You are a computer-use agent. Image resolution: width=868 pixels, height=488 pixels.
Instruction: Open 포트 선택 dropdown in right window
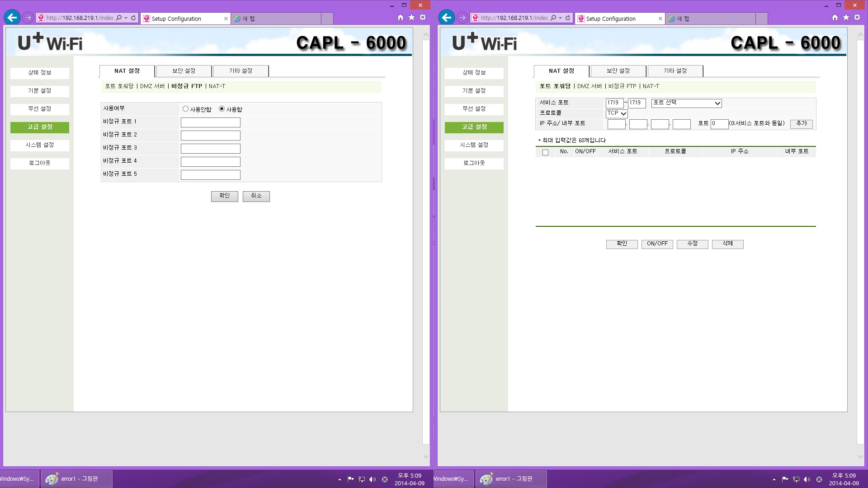pyautogui.click(x=686, y=103)
